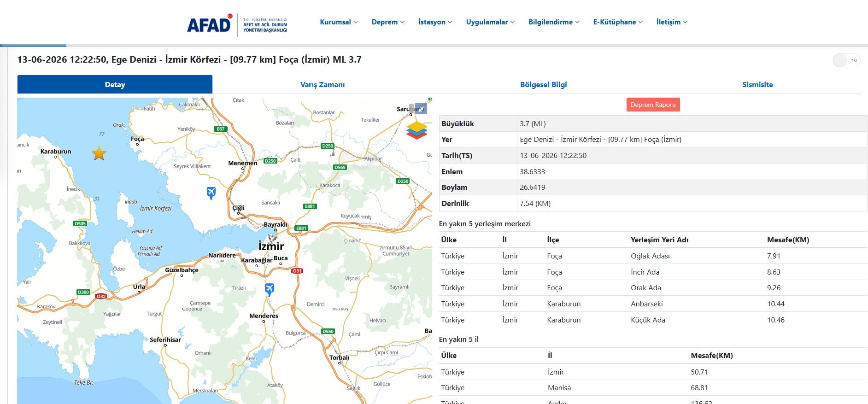
Task: Switch to the Sismisite tab
Action: tap(757, 84)
